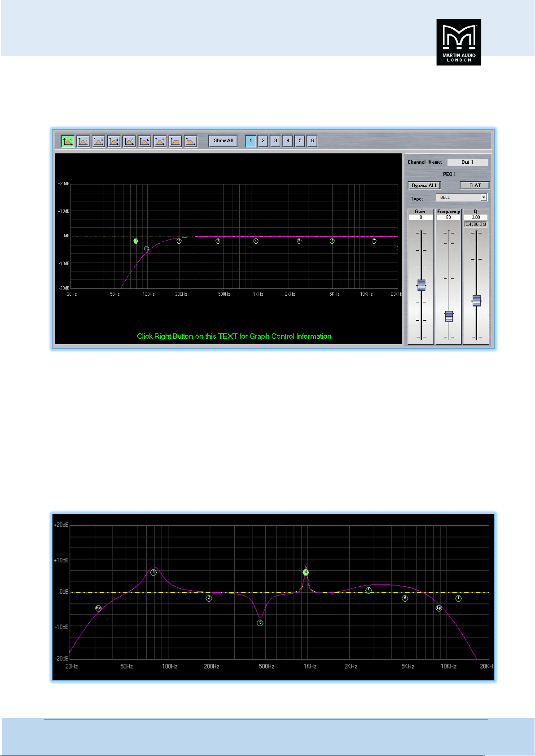Select the PEQ band 5 filter icon

point(129,141)
